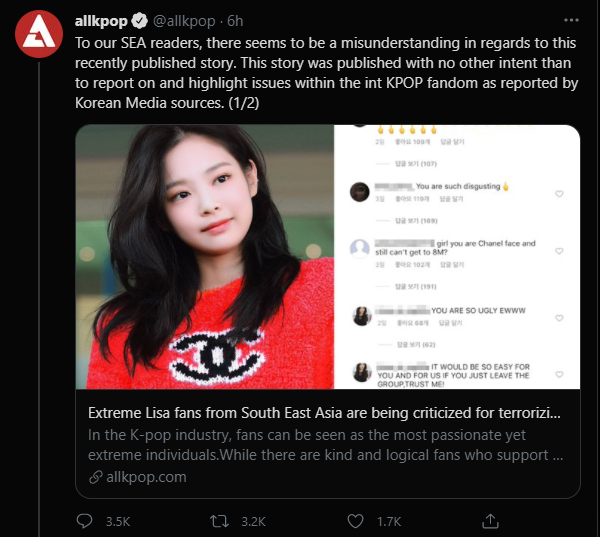The image size is (600, 537).
Task: Click heart beside 'You are such disgusting' comment
Action: [x=559, y=194]
